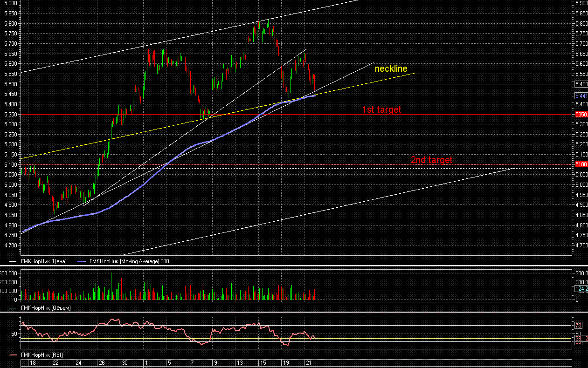This screenshot has width=588, height=368.
Task: Click 5 650 on the left price scale
Action: 10,54
